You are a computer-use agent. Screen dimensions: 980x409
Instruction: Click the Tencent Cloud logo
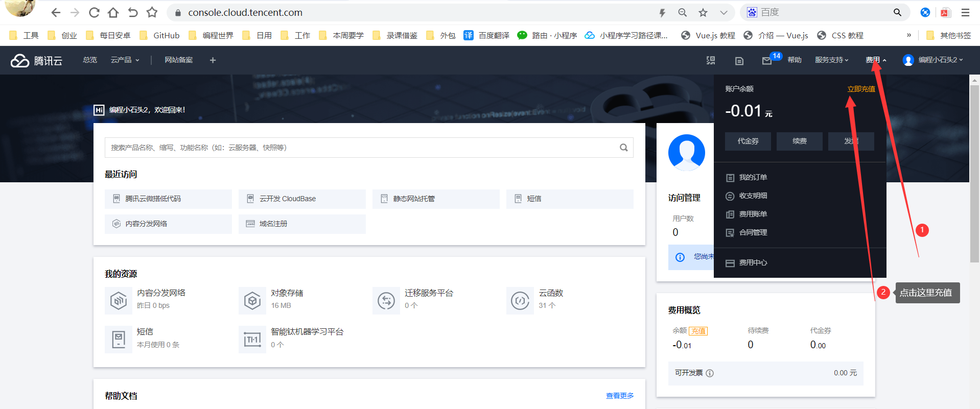(36, 60)
